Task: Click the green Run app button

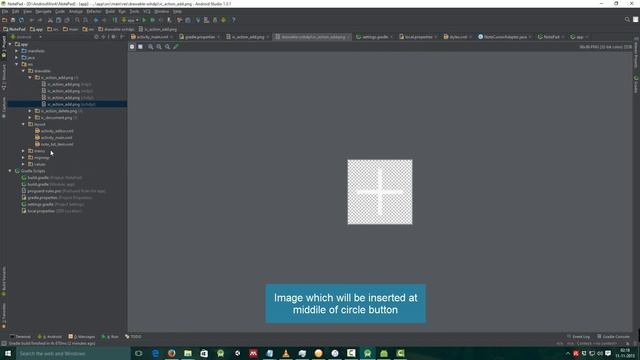Action: 144,20
